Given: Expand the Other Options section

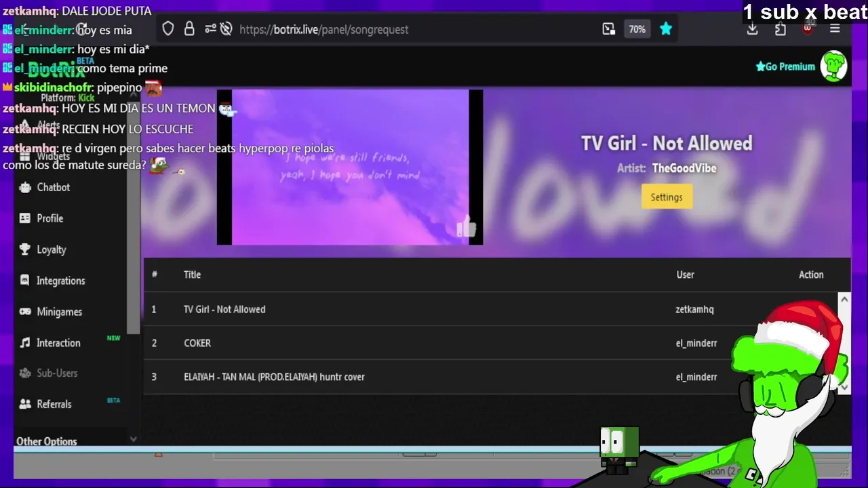Looking at the screenshot, I should (47, 441).
